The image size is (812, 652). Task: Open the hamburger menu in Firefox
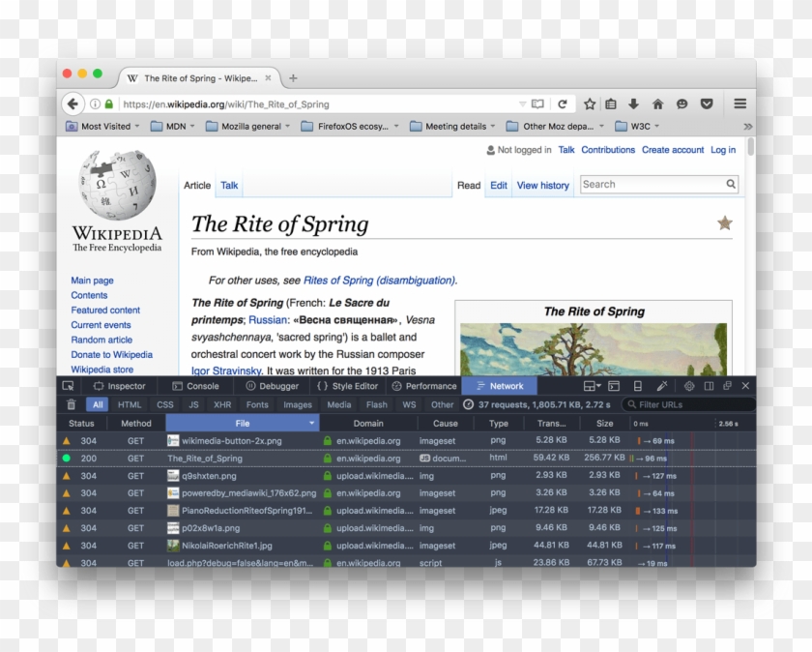[739, 104]
